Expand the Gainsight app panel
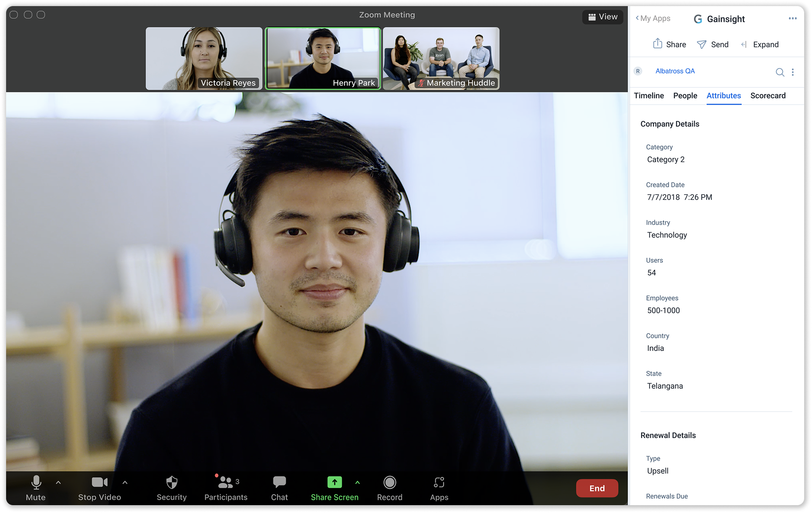This screenshot has width=812, height=513. coord(760,44)
